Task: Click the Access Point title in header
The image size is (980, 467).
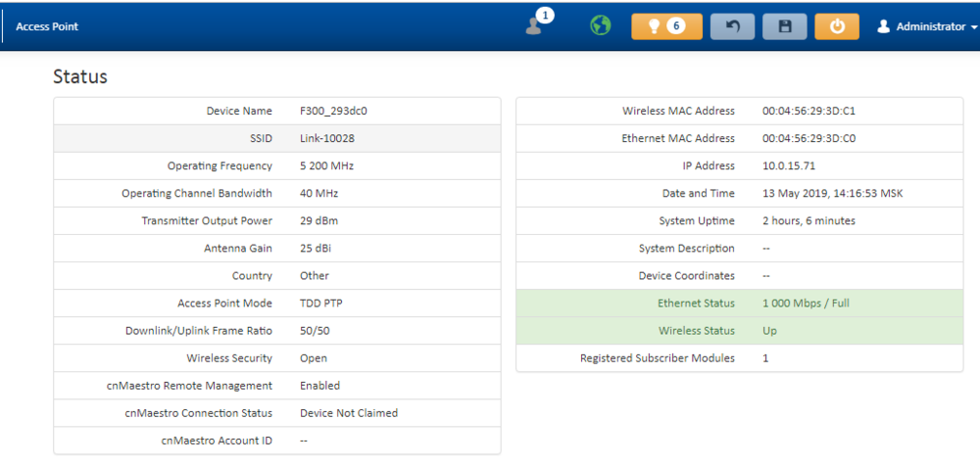Action: point(47,26)
